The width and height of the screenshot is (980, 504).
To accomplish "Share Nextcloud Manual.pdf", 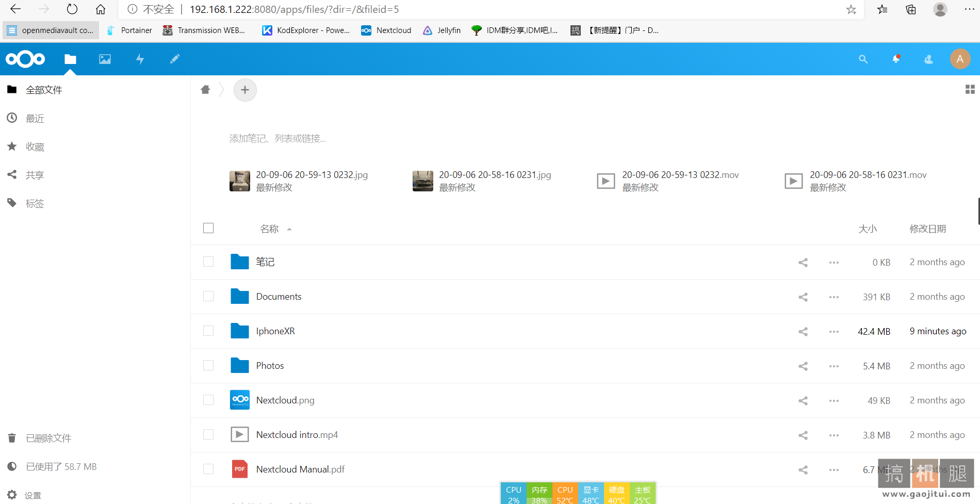I will [803, 470].
